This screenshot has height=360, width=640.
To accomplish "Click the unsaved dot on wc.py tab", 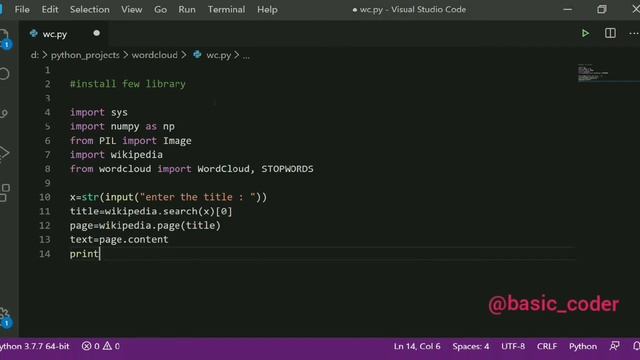I will pos(96,33).
